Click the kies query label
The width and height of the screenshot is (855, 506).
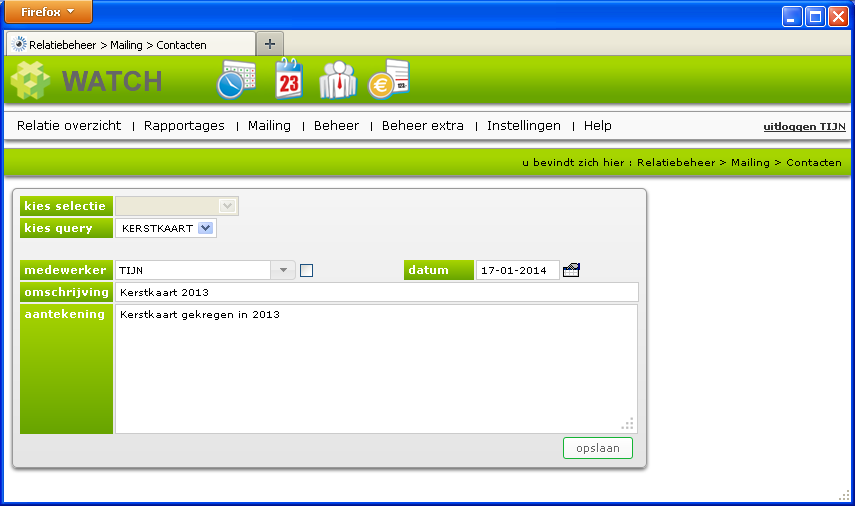click(66, 228)
